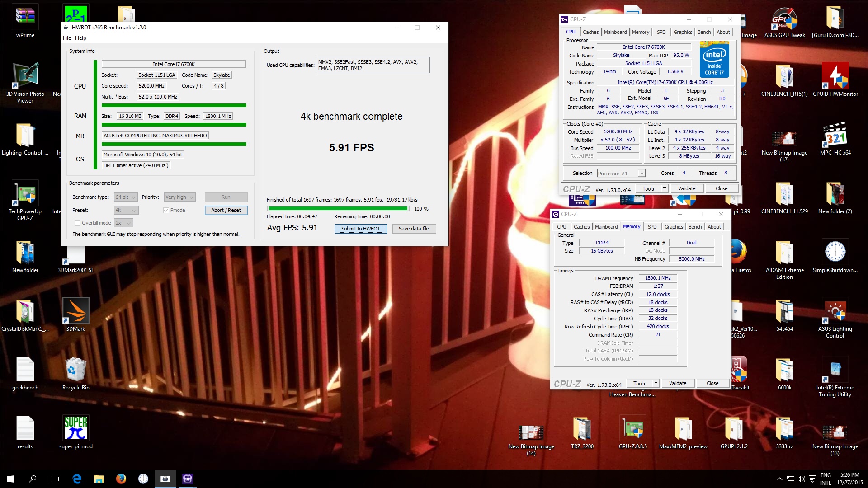Open Task View in taskbar
This screenshot has width=868, height=488.
(54, 479)
